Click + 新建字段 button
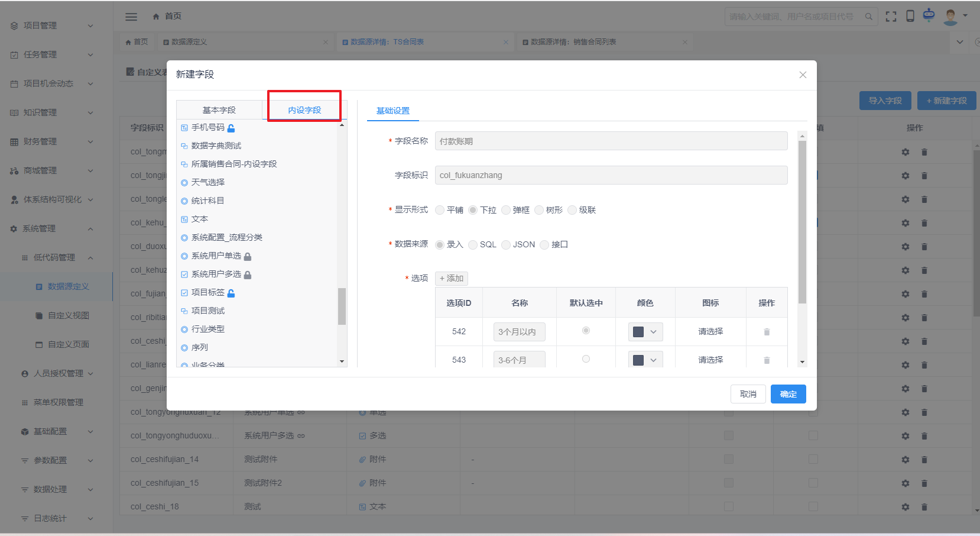This screenshot has width=980, height=536. (x=947, y=101)
